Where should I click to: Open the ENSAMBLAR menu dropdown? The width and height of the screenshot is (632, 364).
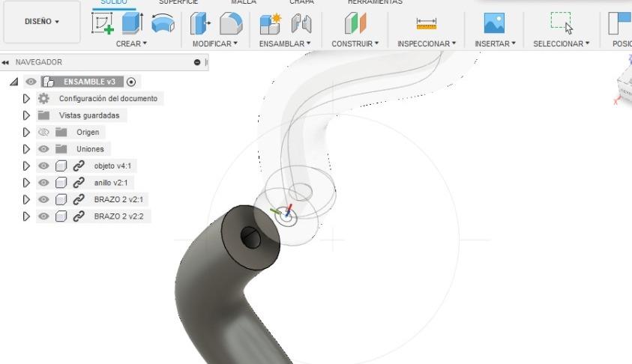pos(285,43)
